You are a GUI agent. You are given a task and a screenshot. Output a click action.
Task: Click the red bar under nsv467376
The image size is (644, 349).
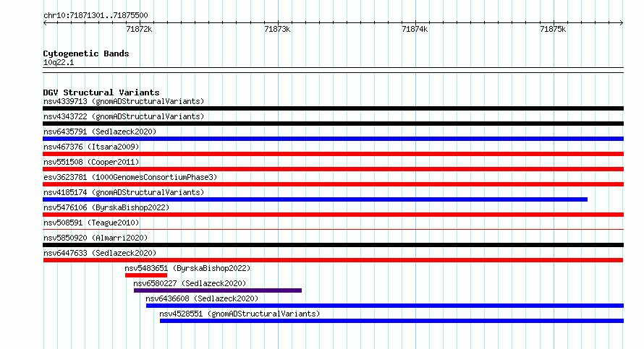(x=333, y=154)
